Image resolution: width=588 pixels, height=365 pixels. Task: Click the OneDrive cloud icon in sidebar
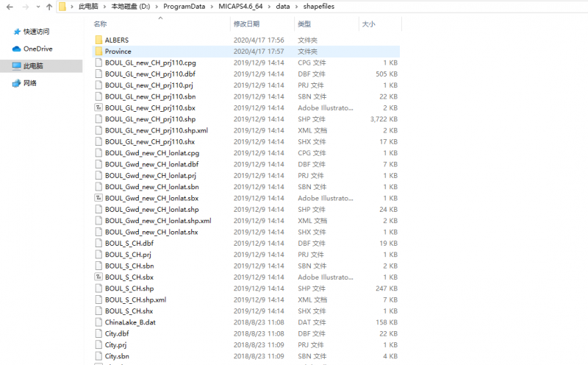pyautogui.click(x=17, y=49)
